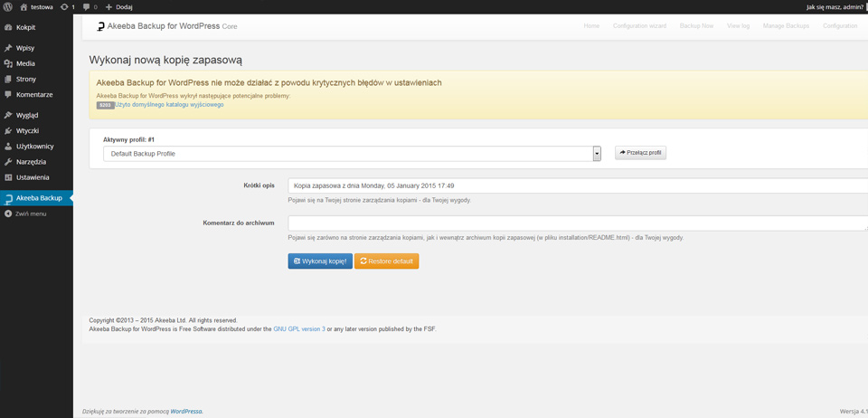868x418 pixels.
Task: Open the Ustawienia menu label
Action: 33,177
